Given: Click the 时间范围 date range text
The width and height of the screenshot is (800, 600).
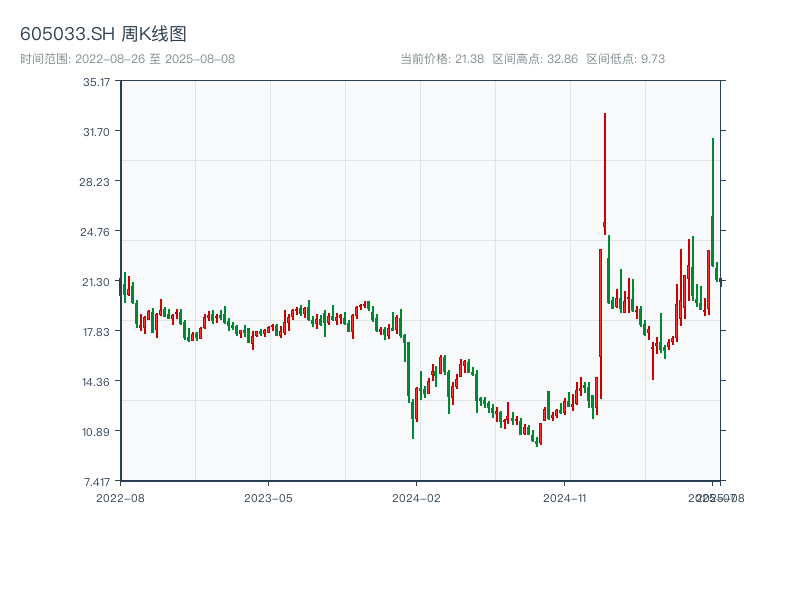Looking at the screenshot, I should coord(128,59).
